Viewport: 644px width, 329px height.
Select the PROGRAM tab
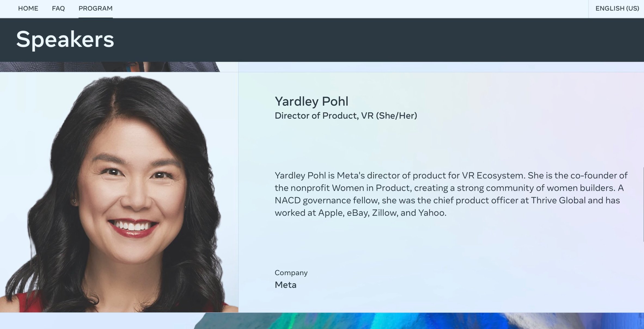[96, 8]
